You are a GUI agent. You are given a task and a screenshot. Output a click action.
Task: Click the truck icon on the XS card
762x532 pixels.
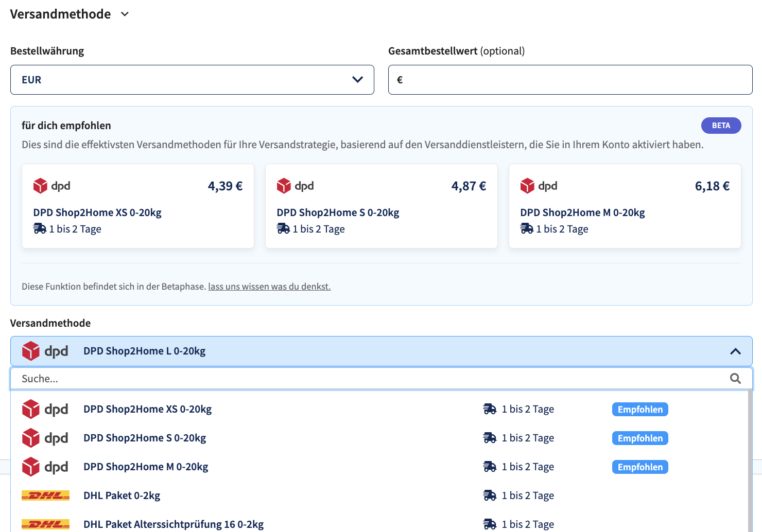[40, 228]
